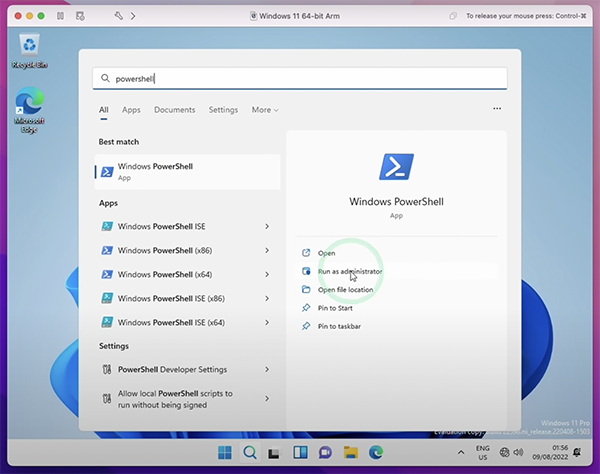Open the Microsoft Edge desktop shortcut
Screen dimensions: 600x474
click(x=29, y=110)
